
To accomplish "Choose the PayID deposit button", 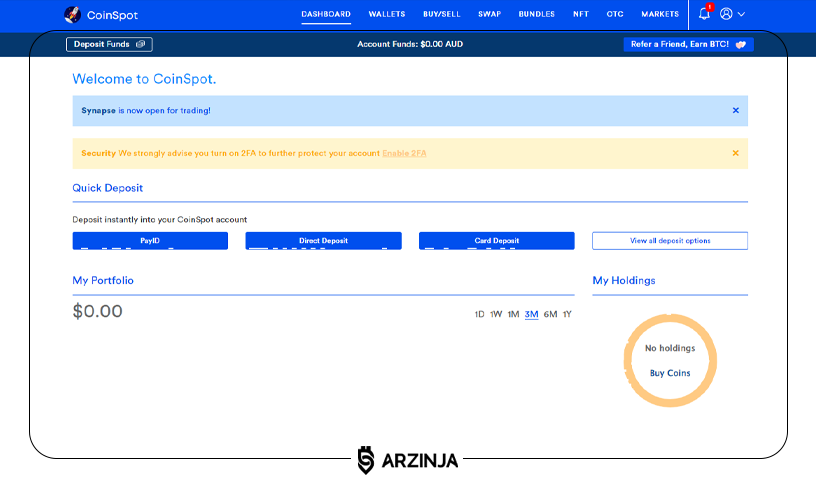I will click(150, 240).
